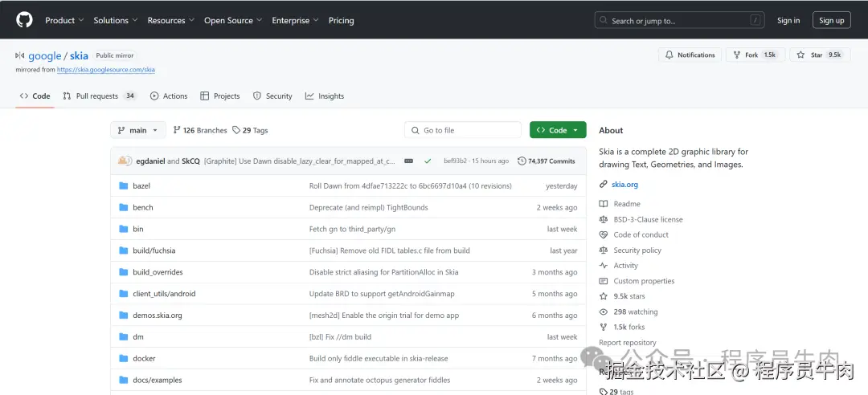Open the Activity link
Image resolution: width=868 pixels, height=395 pixels.
[625, 266]
